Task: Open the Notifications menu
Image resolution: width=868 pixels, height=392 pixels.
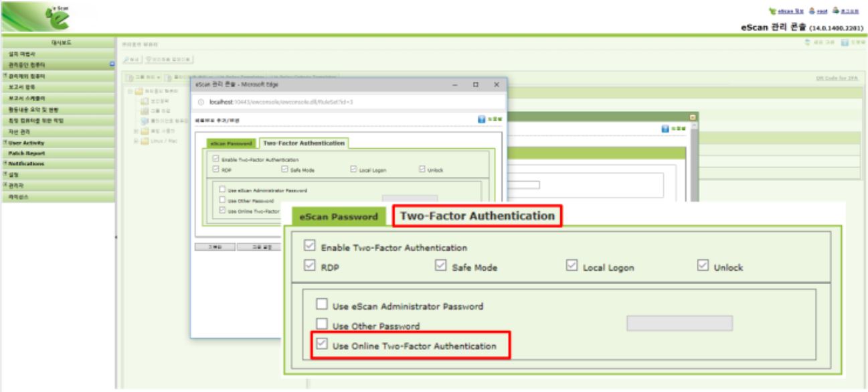Action: click(25, 164)
